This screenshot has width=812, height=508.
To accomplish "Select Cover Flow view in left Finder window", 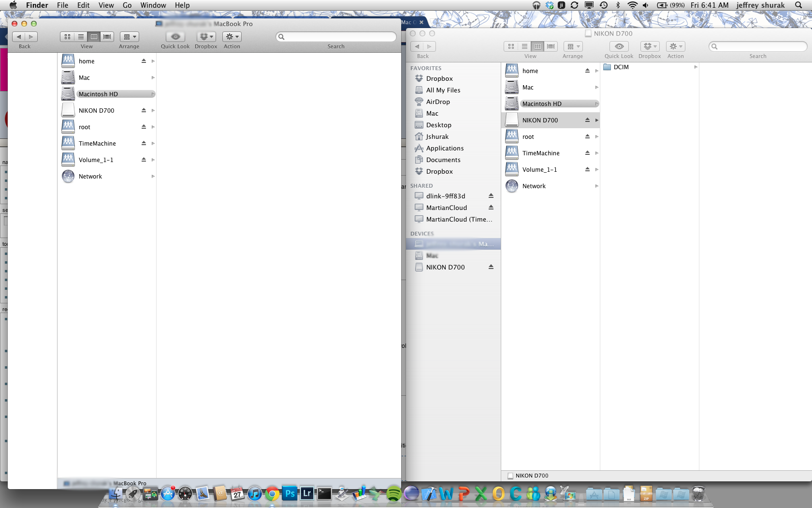I will [107, 37].
